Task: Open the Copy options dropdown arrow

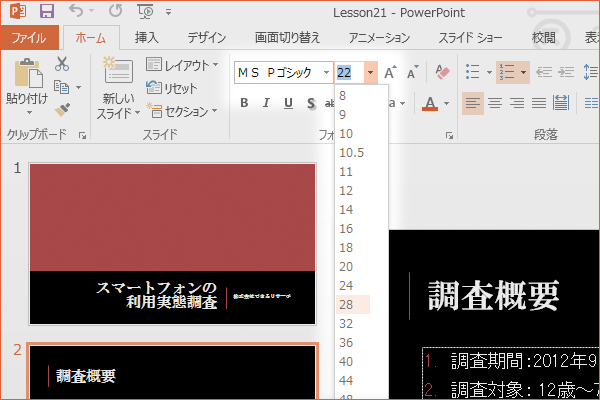Action: 78,88
